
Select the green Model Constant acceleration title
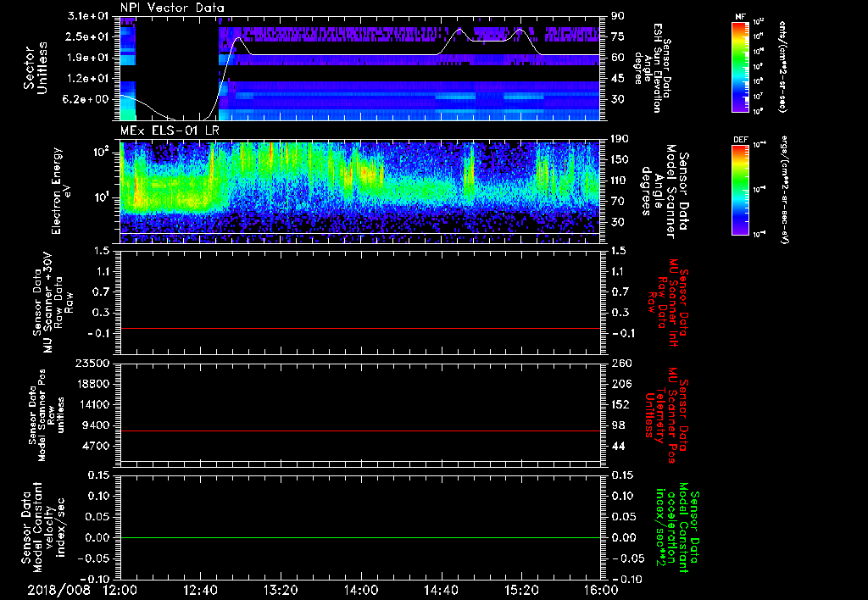point(676,528)
